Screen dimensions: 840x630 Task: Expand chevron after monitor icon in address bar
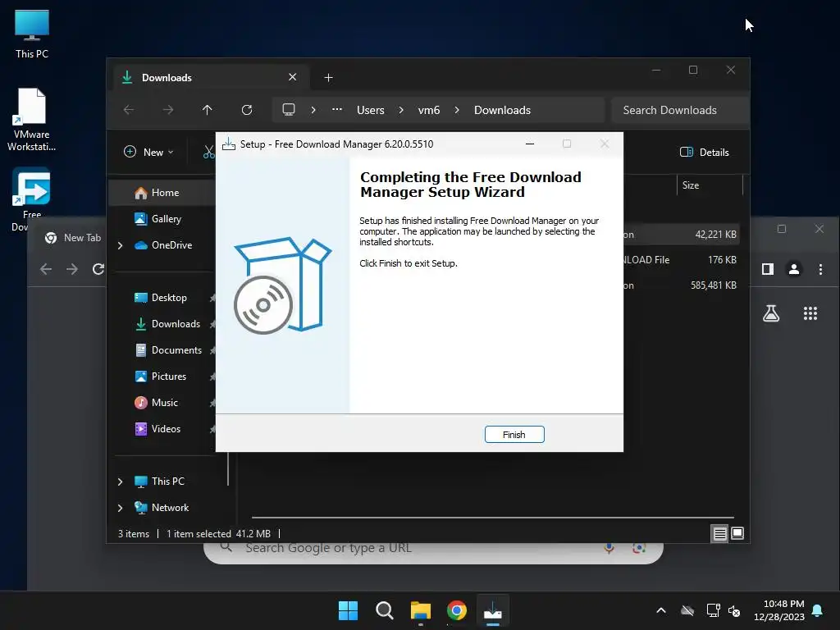coord(313,110)
